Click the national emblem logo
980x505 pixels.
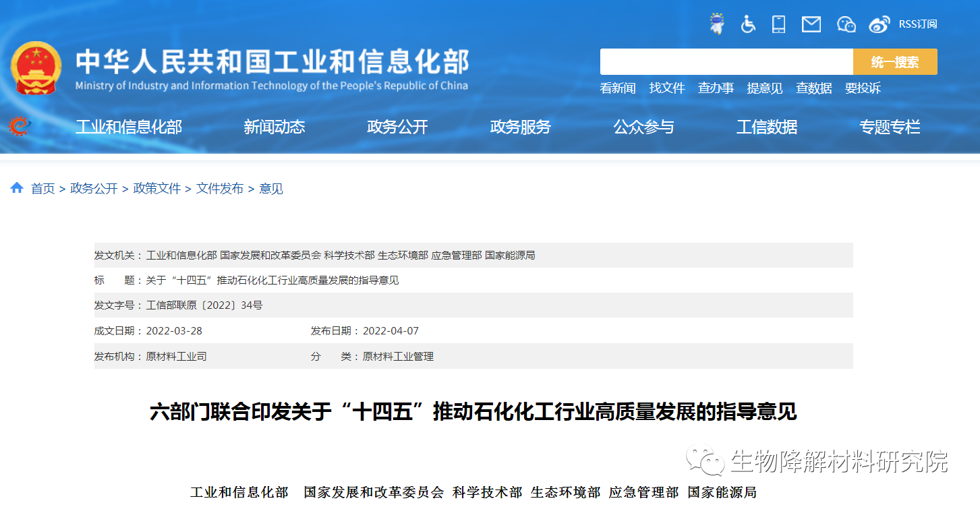pyautogui.click(x=36, y=68)
